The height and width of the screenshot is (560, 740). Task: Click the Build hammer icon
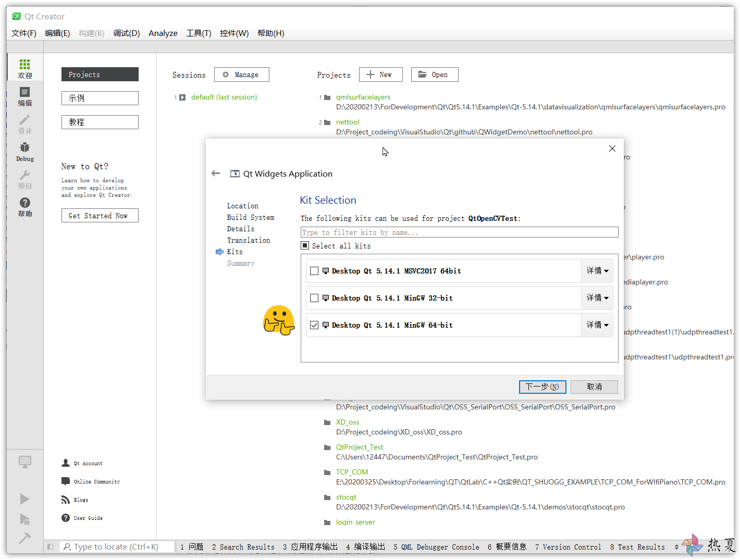tap(24, 538)
